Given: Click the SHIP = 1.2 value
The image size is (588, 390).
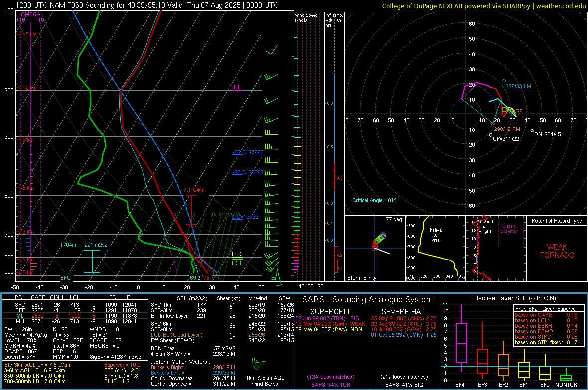Looking at the screenshot, I should (117, 381).
